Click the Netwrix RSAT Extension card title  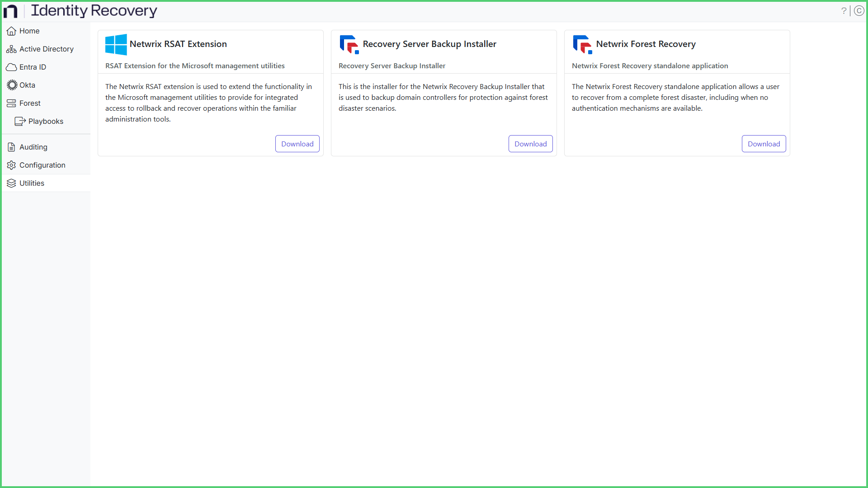pyautogui.click(x=178, y=44)
